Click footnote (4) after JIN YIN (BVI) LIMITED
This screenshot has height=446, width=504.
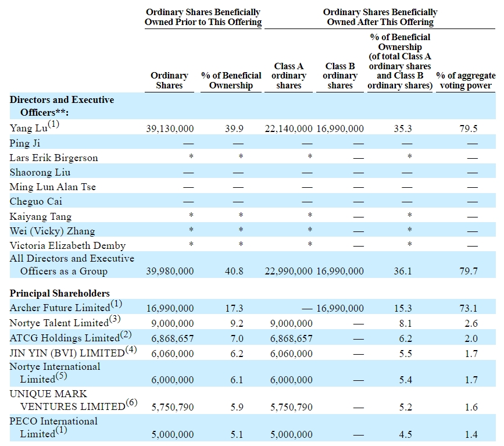(x=131, y=349)
